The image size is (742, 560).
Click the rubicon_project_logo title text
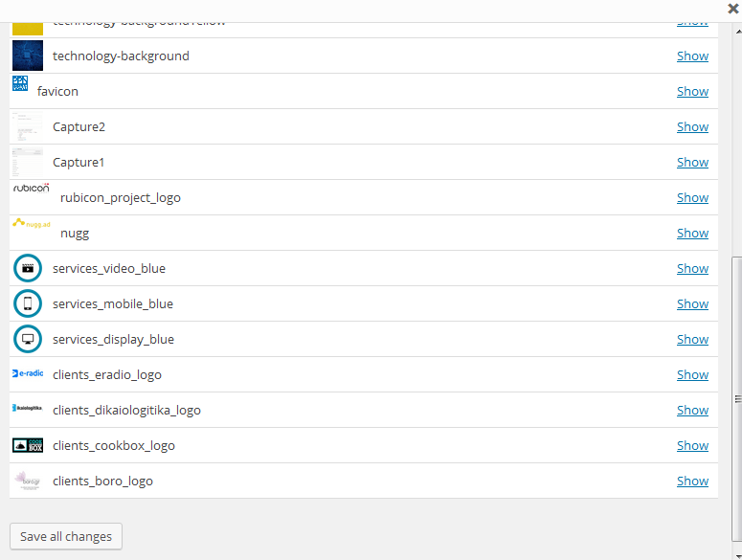pyautogui.click(x=121, y=198)
